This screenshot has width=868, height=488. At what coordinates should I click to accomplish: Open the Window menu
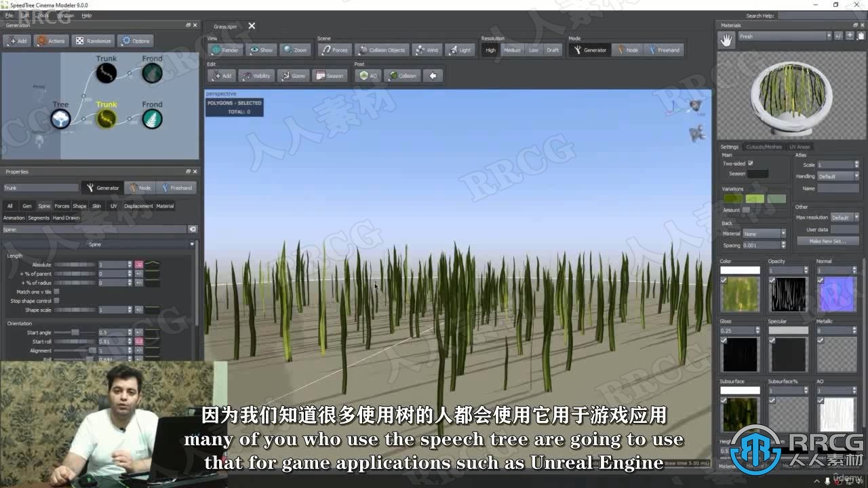point(66,15)
